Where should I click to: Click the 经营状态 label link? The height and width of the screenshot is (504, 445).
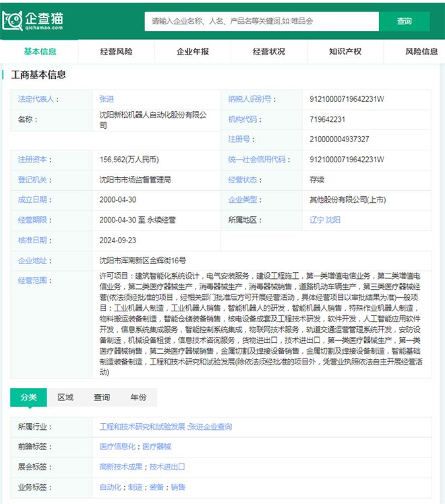[x=243, y=180]
